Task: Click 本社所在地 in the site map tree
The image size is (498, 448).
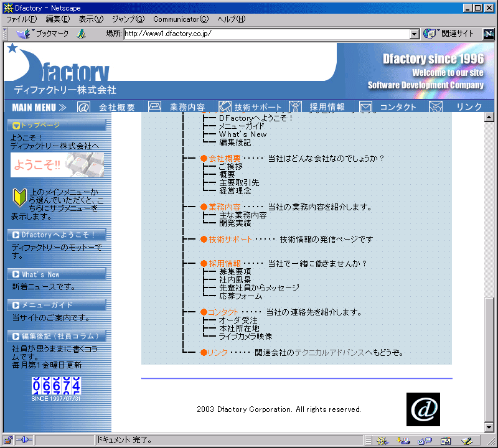Action: tap(239, 329)
